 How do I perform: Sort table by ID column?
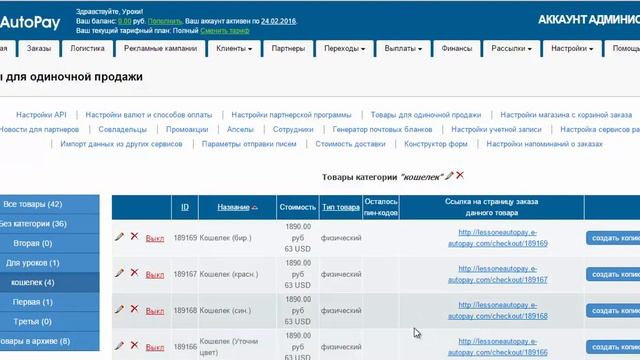click(x=185, y=207)
